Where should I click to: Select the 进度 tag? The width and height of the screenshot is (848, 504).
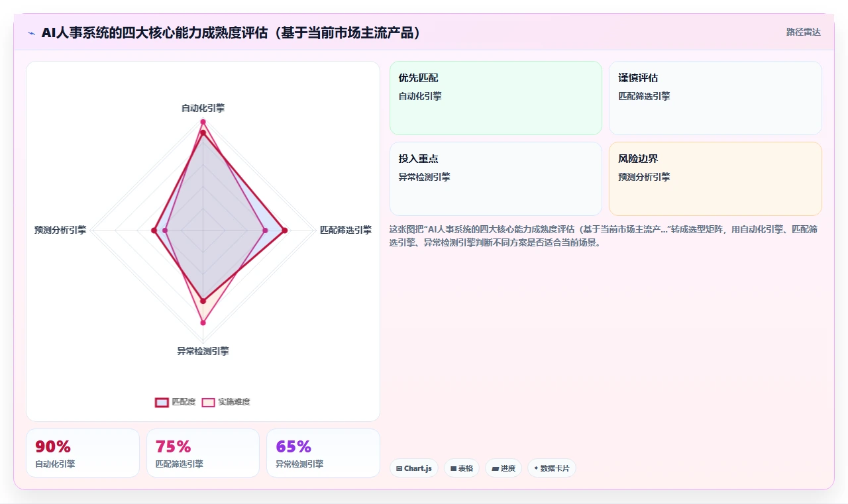503,468
